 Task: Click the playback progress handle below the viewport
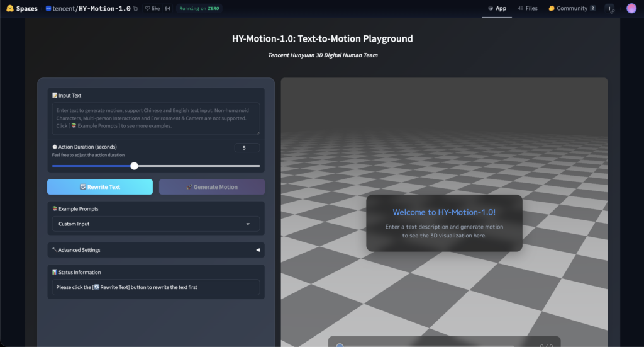(x=340, y=345)
